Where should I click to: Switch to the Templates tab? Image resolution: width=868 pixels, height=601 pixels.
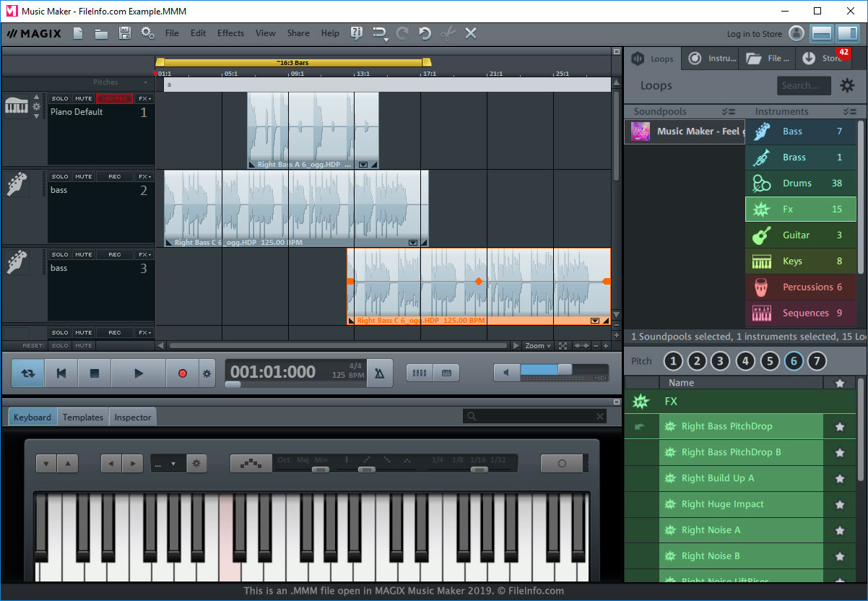tap(83, 418)
